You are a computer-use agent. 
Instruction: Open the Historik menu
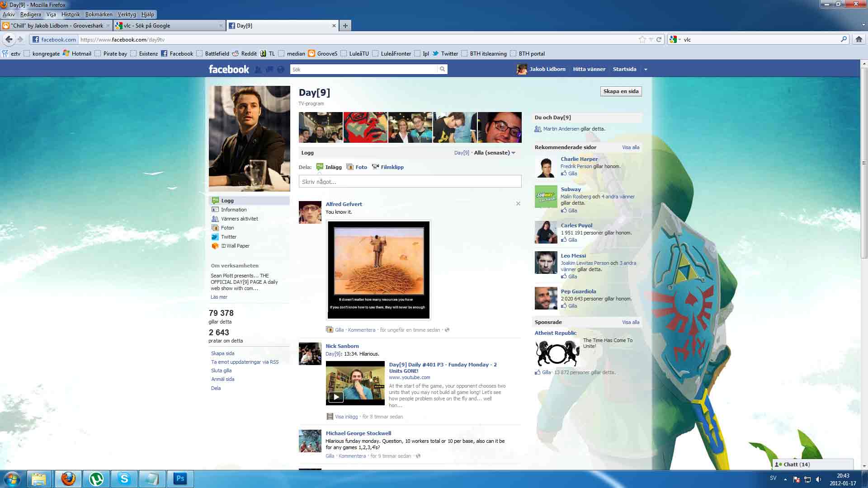70,14
